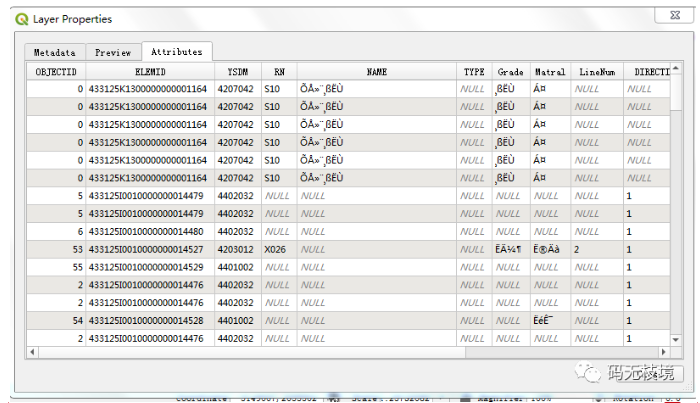This screenshot has height=403, width=700.
Task: Click the LineNum column header
Action: click(x=597, y=72)
